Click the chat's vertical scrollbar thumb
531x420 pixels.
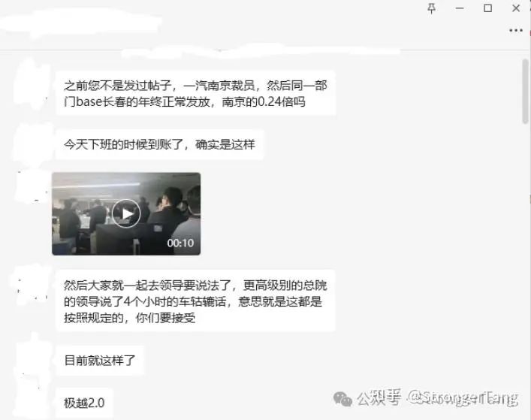tap(526, 91)
